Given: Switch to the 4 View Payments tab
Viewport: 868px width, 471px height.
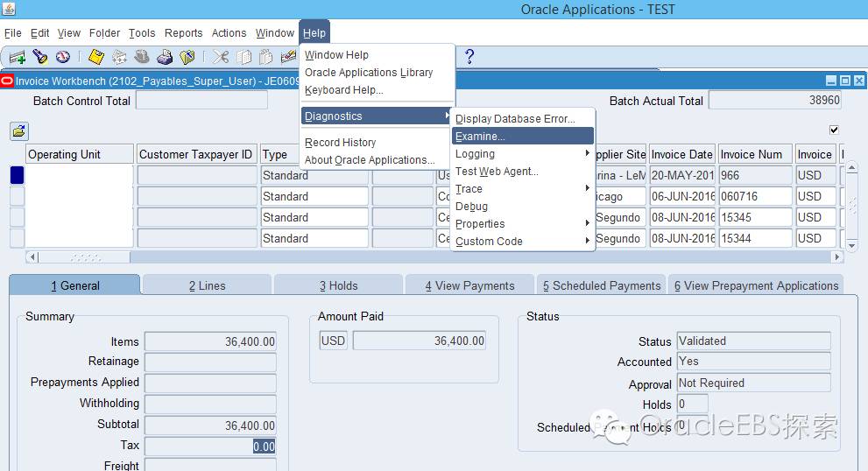Looking at the screenshot, I should pos(470,285).
